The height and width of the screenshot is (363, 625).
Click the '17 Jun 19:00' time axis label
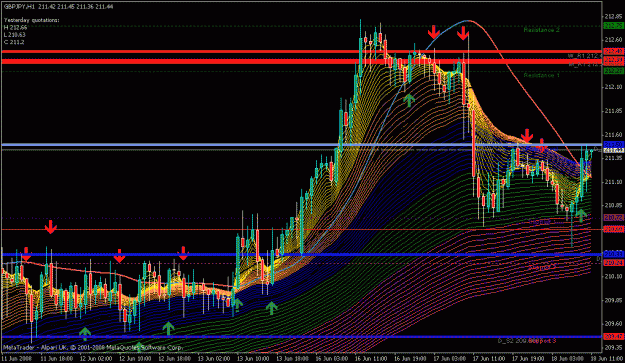click(528, 359)
